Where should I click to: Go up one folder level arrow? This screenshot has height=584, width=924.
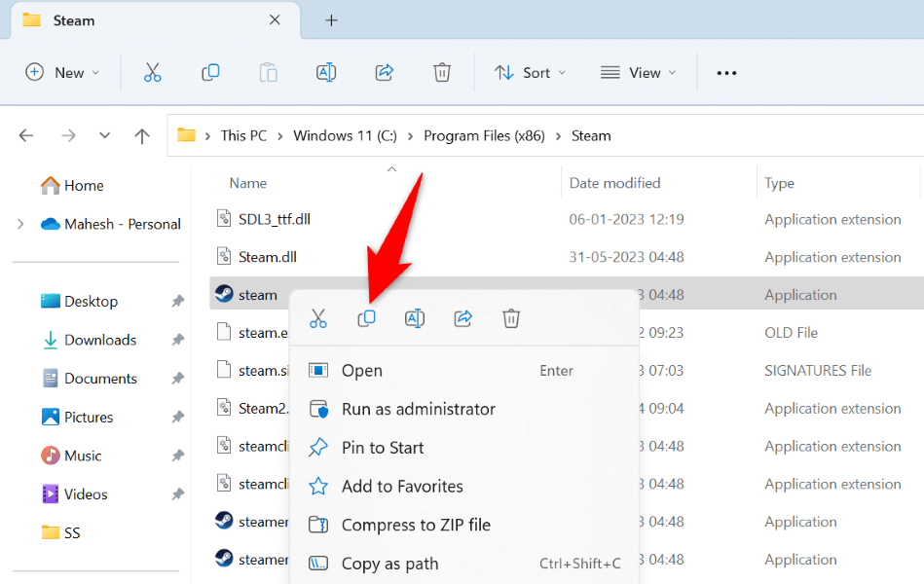pyautogui.click(x=141, y=136)
